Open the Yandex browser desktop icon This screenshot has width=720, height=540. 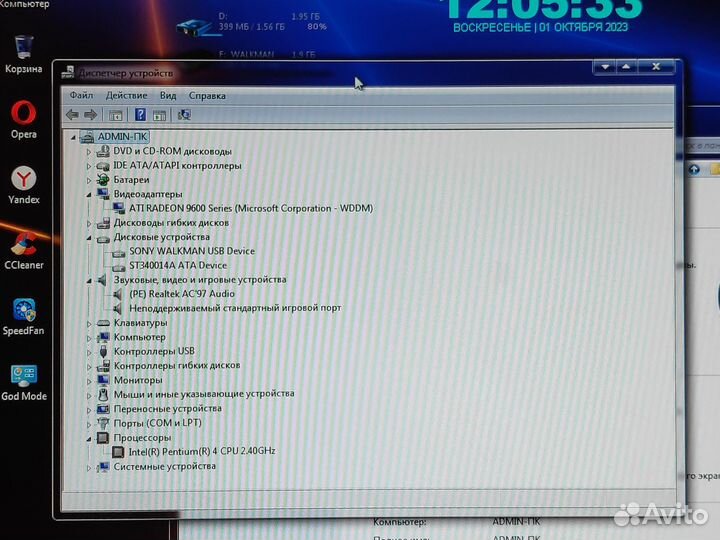(23, 185)
